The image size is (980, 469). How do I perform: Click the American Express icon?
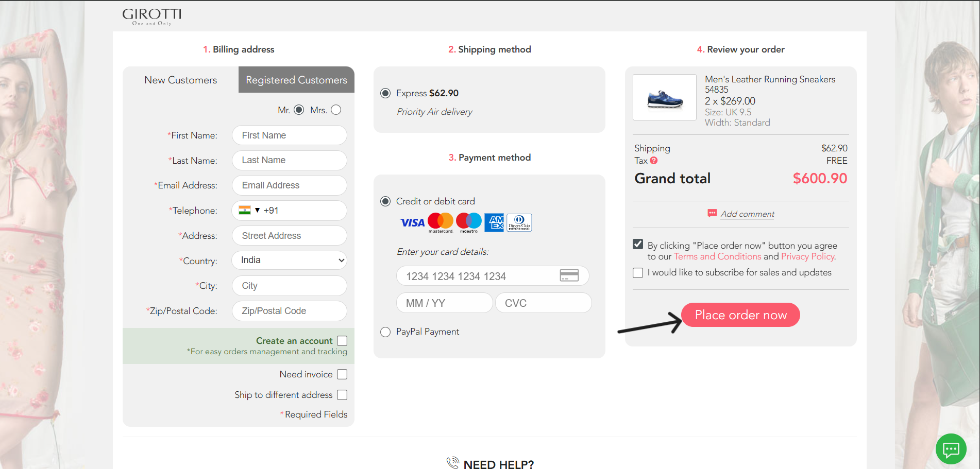(494, 222)
